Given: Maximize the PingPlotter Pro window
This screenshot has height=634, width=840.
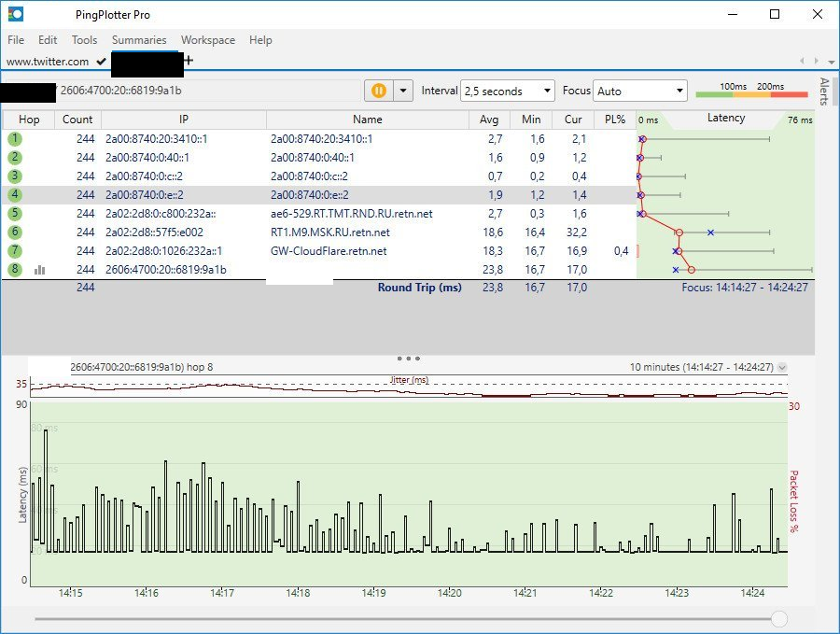Looking at the screenshot, I should 775,14.
